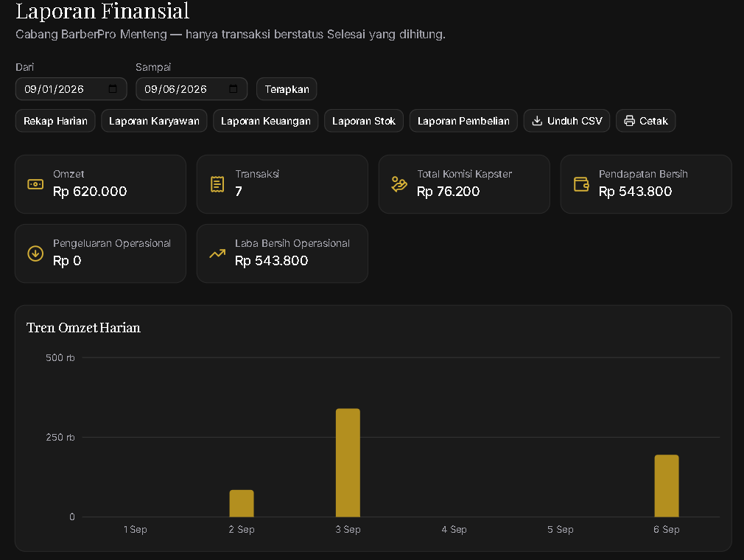Open the Laporan Stok report
The width and height of the screenshot is (744, 560).
pyautogui.click(x=364, y=121)
